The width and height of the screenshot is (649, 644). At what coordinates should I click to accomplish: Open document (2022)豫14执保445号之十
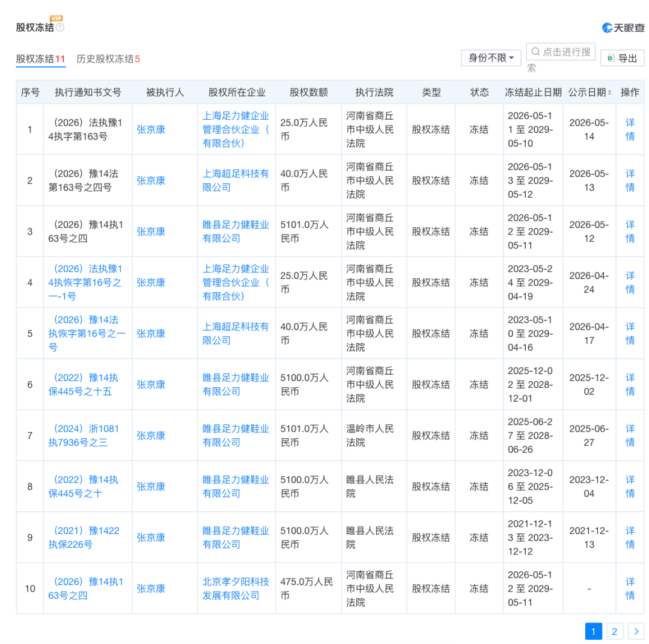(x=84, y=486)
